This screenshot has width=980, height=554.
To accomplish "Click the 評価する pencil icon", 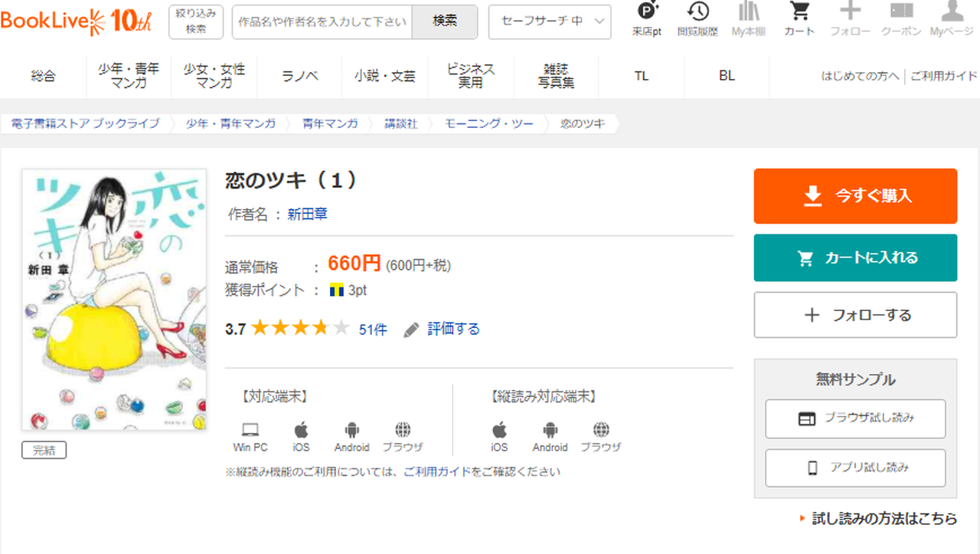I will tap(412, 329).
